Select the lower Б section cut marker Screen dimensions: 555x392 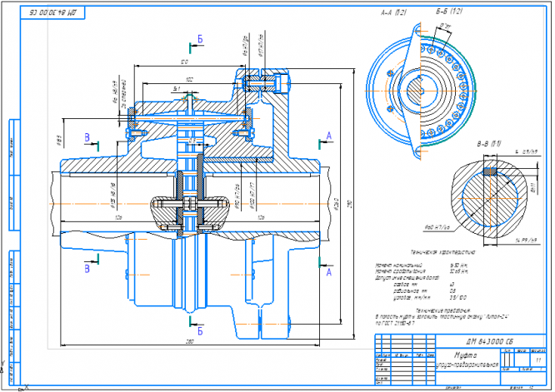tap(197, 326)
